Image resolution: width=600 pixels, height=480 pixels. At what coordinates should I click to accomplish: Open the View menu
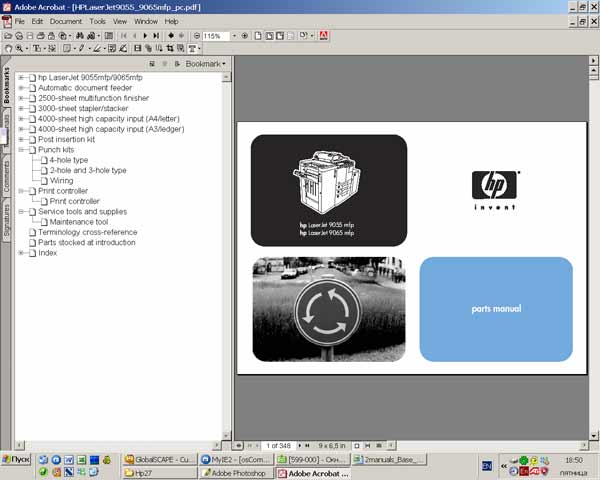click(x=120, y=21)
